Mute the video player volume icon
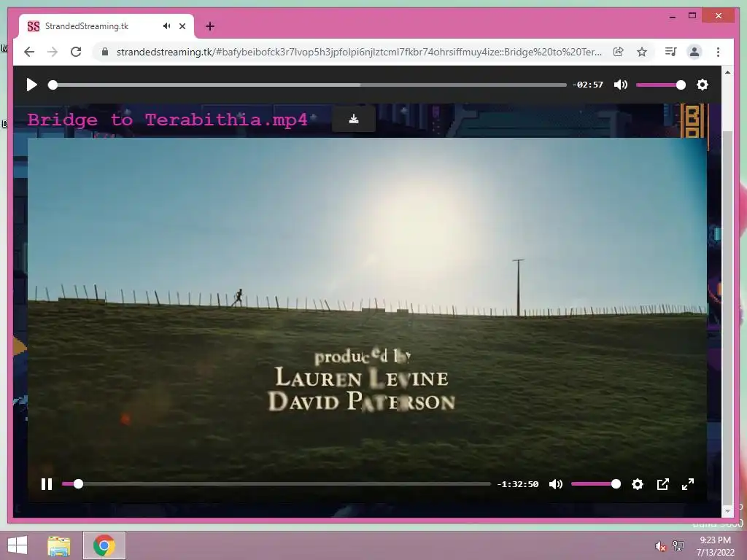This screenshot has height=560, width=747. click(555, 484)
